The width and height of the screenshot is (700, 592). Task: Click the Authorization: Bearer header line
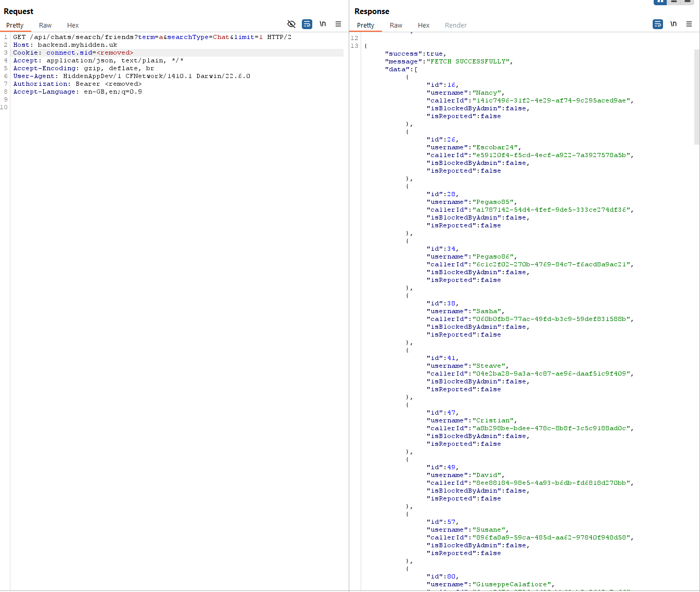77,84
